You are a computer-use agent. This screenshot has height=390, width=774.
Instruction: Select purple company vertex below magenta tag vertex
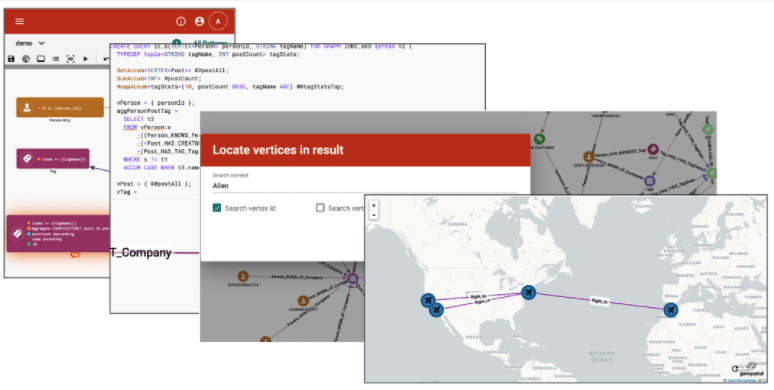pyautogui.click(x=650, y=181)
